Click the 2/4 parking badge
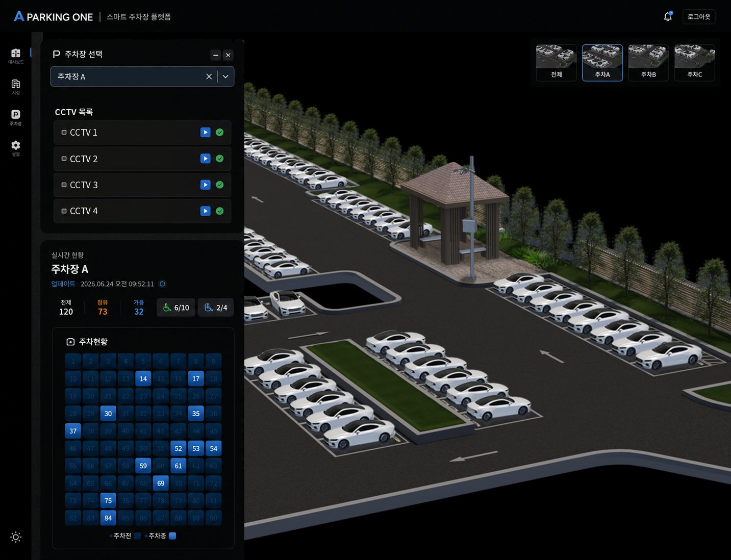Viewport: 731px width, 560px height. coord(216,308)
